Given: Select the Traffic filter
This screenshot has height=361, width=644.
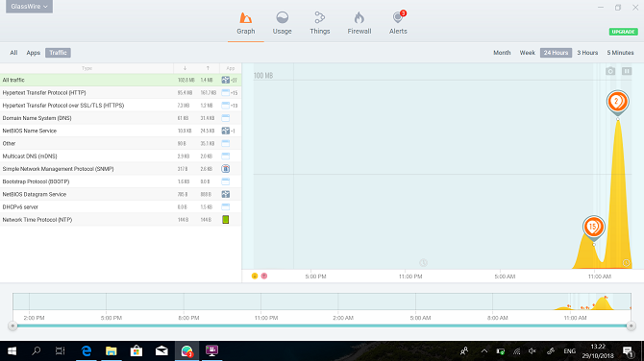Looking at the screenshot, I should [58, 53].
